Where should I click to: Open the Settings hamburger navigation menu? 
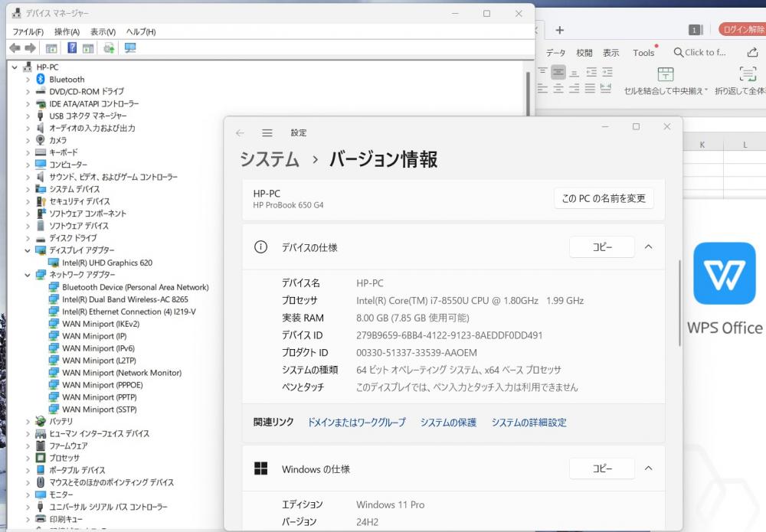(267, 132)
